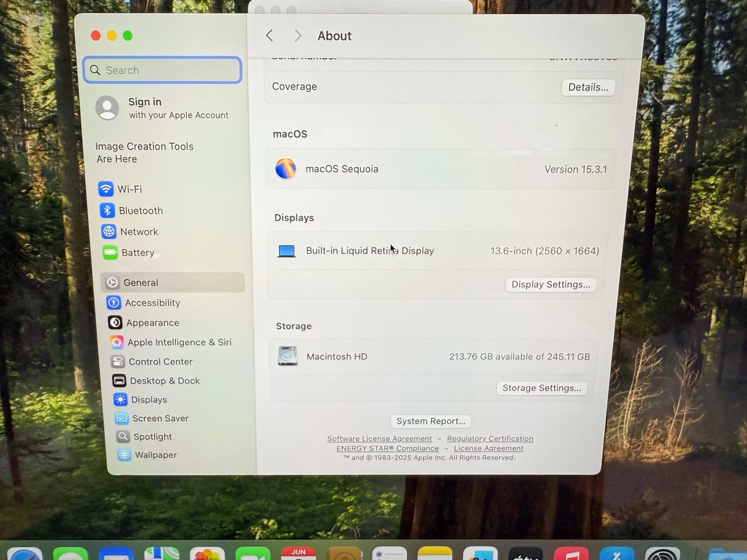Click the search magnifying glass icon
The image size is (747, 560).
95,70
